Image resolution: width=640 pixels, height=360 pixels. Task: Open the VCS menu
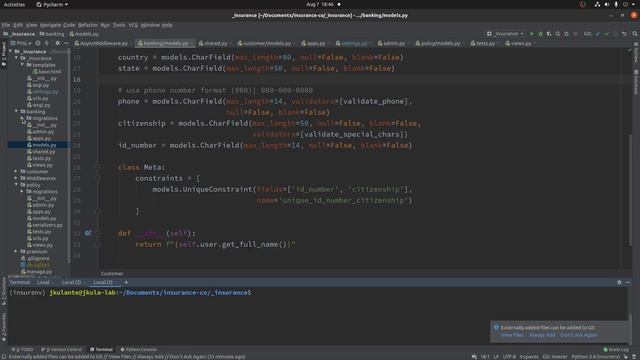(x=133, y=25)
